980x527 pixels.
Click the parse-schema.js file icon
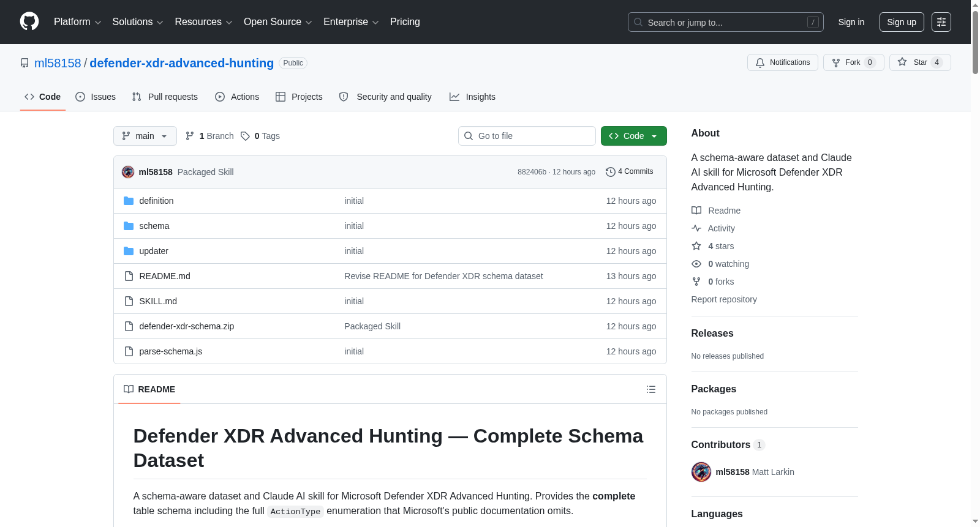129,351
